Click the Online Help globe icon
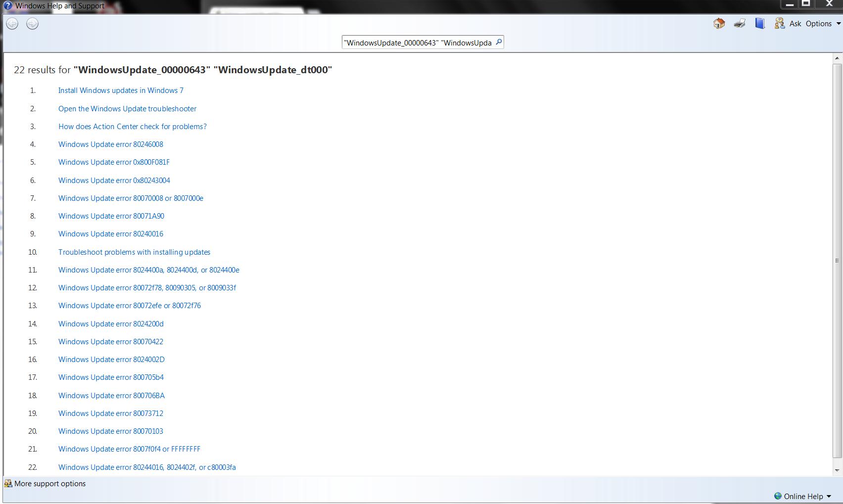This screenshot has width=843, height=504. [778, 496]
